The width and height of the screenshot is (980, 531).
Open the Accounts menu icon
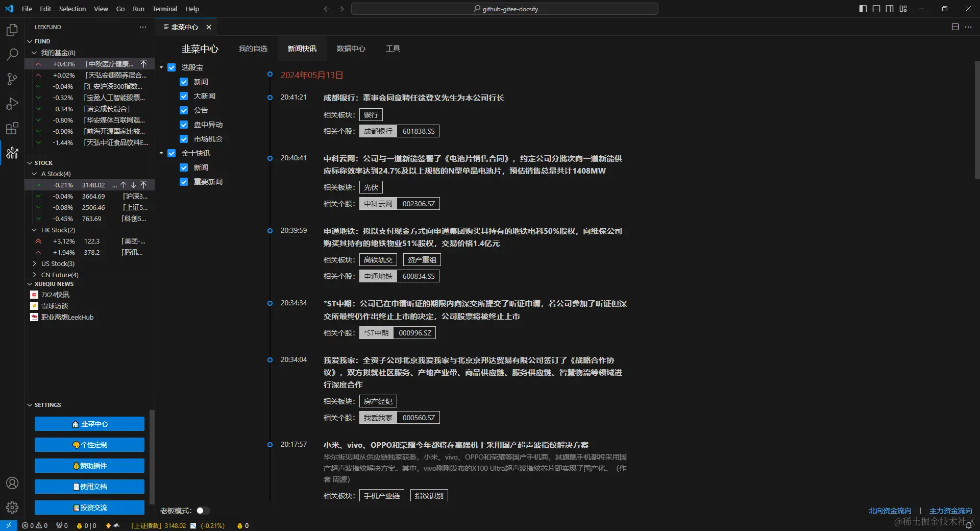click(x=12, y=483)
